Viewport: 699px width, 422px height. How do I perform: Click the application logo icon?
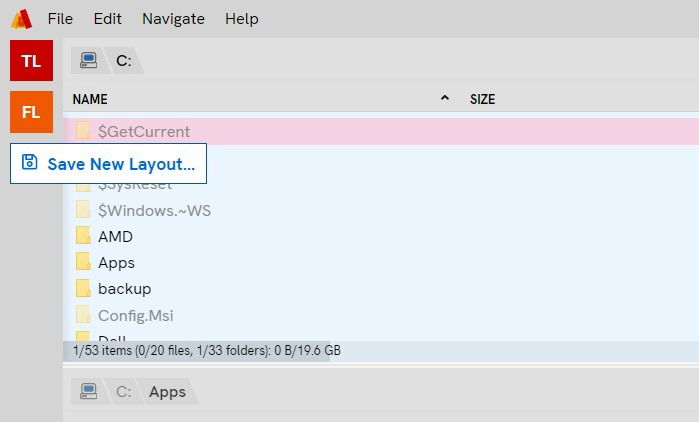21,19
